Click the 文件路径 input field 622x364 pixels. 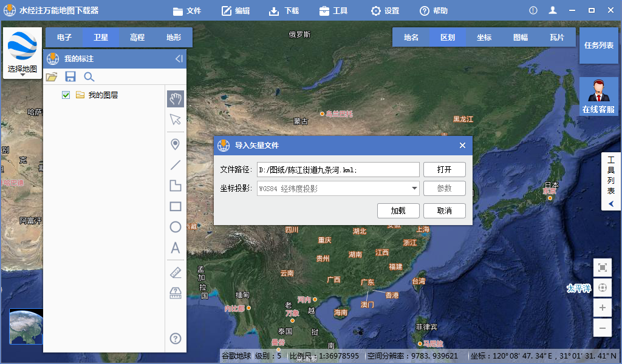pos(338,169)
